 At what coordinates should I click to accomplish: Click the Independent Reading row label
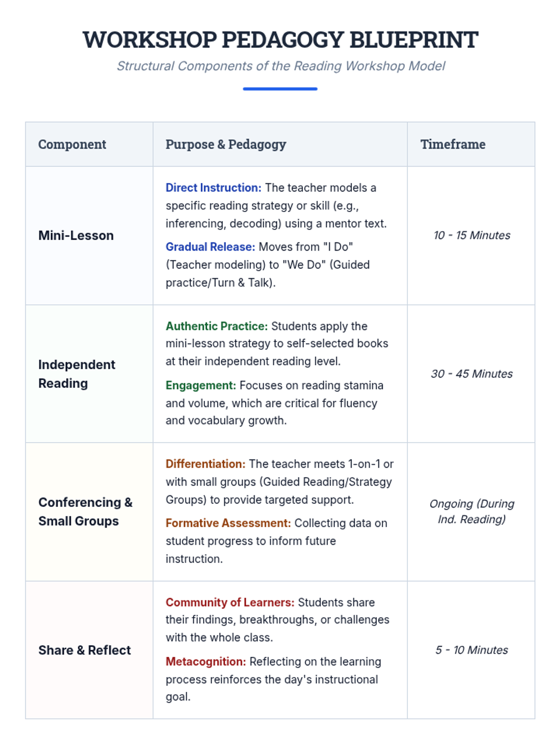pos(77,373)
